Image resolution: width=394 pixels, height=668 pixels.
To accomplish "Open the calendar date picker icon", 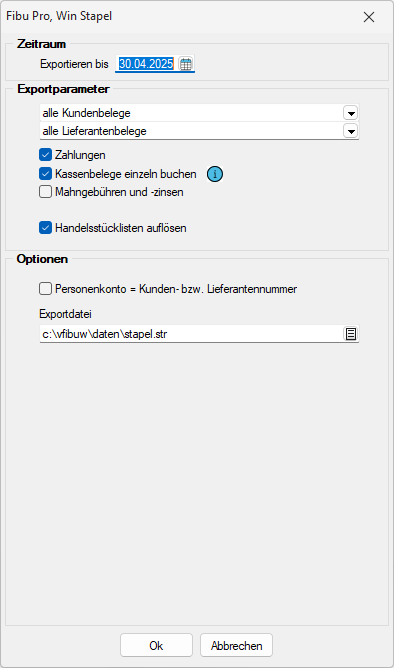I will pyautogui.click(x=186, y=64).
